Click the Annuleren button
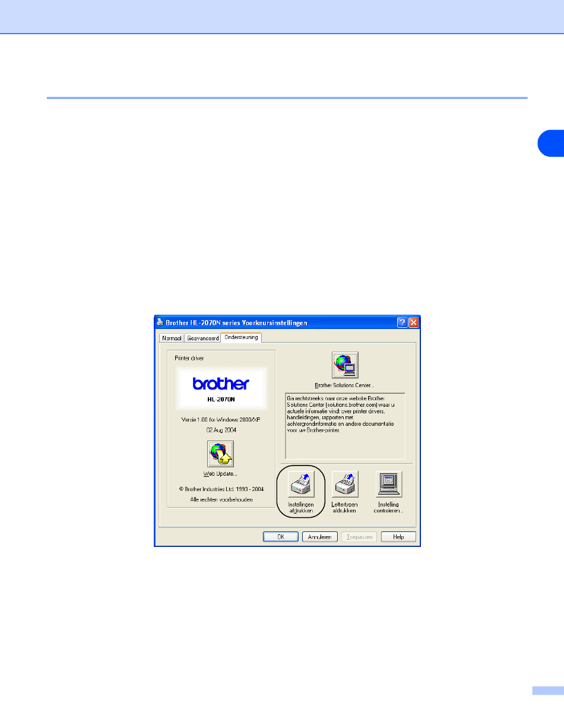This screenshot has height=728, width=564. (x=320, y=537)
